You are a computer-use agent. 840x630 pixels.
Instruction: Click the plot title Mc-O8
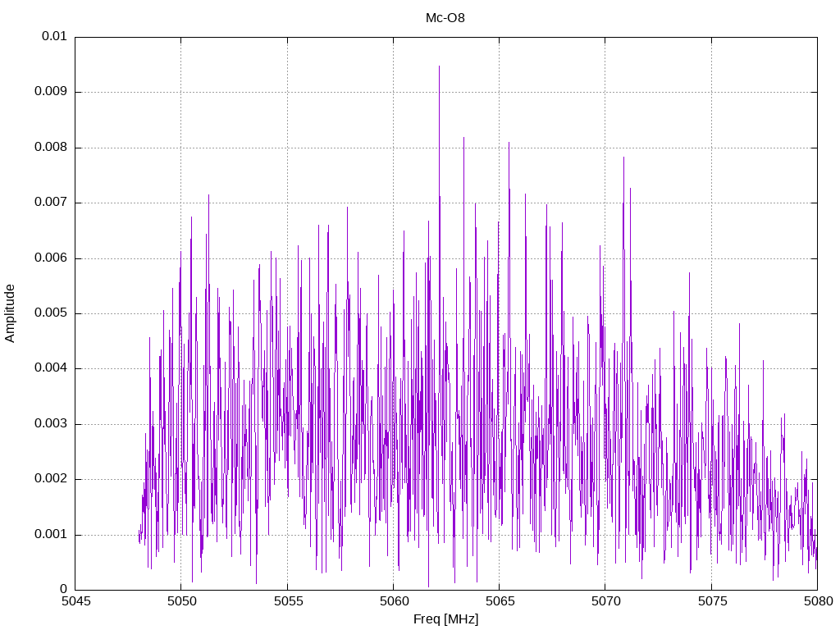(445, 18)
